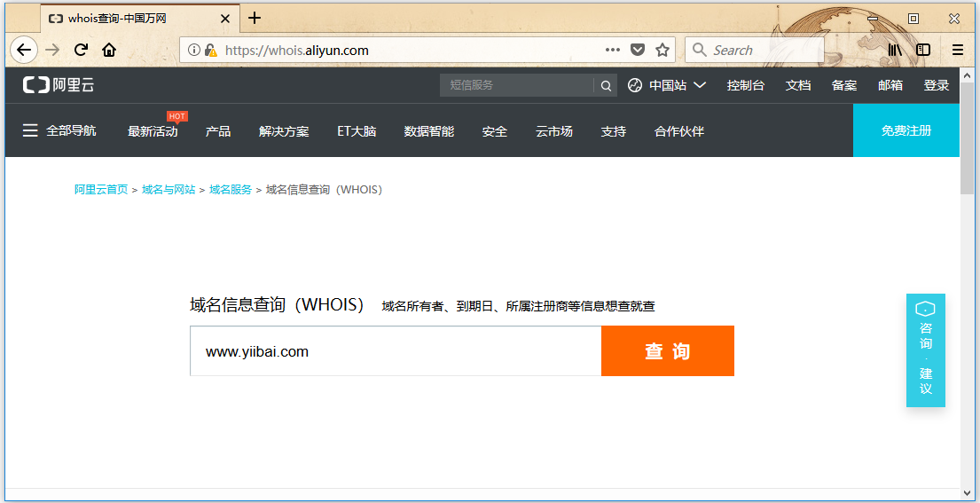Click the domain name input field
Viewport: 980px width, 503px height.
click(x=396, y=351)
